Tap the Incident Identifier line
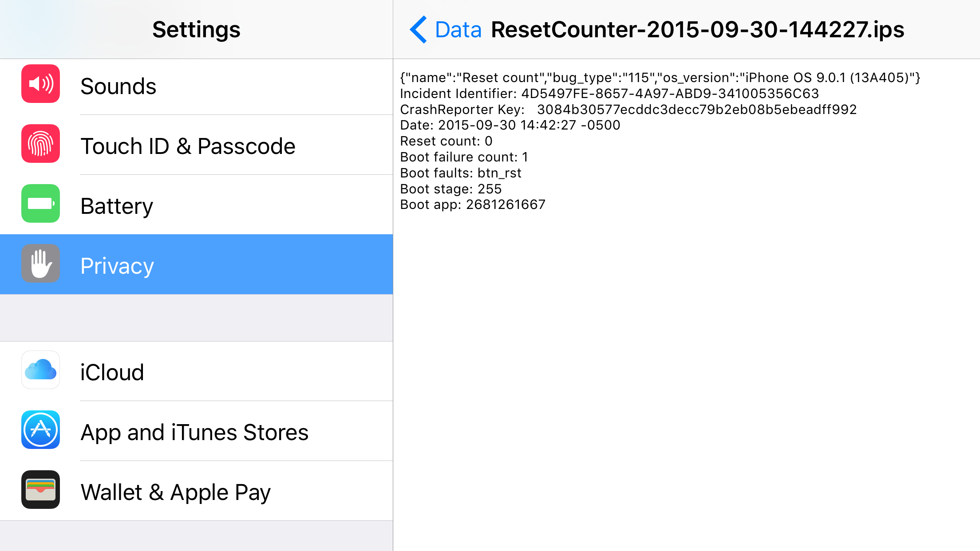980x551 pixels. coord(609,94)
